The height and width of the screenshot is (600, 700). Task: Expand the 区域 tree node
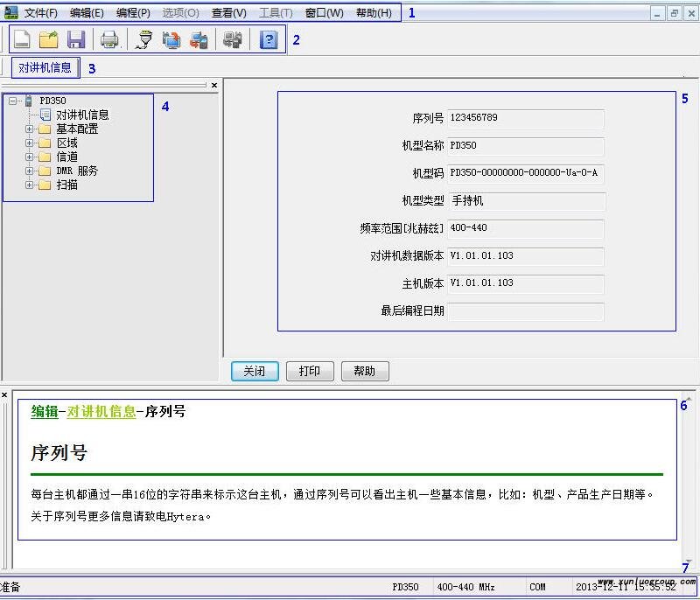point(29,143)
